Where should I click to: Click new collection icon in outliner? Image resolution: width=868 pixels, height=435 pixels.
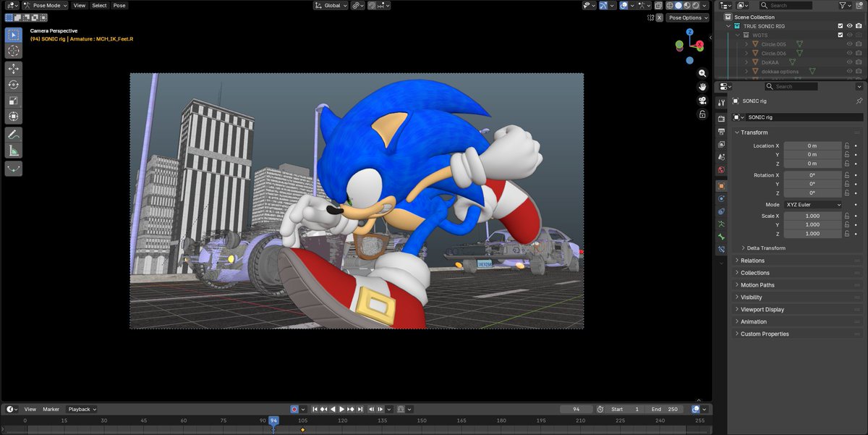(x=859, y=5)
